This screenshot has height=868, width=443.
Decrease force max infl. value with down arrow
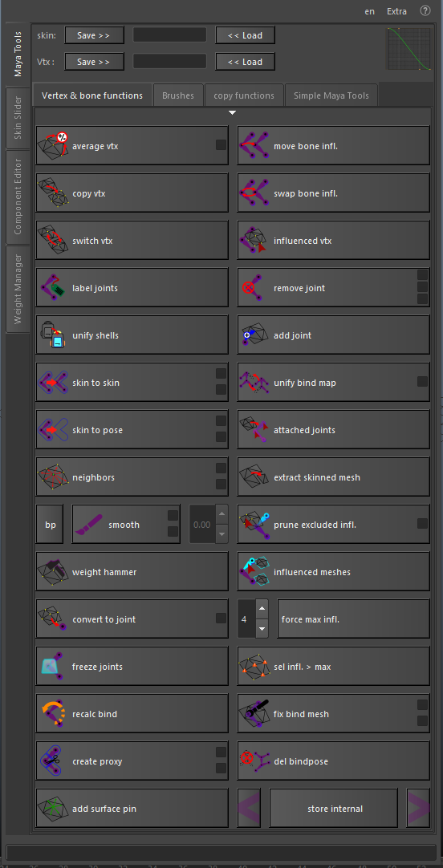pyautogui.click(x=262, y=628)
